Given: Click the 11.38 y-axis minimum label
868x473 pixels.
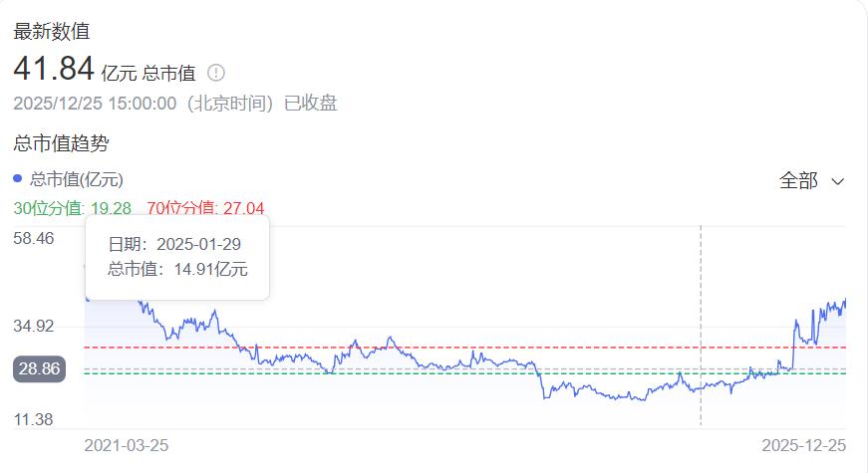Looking at the screenshot, I should point(34,419).
